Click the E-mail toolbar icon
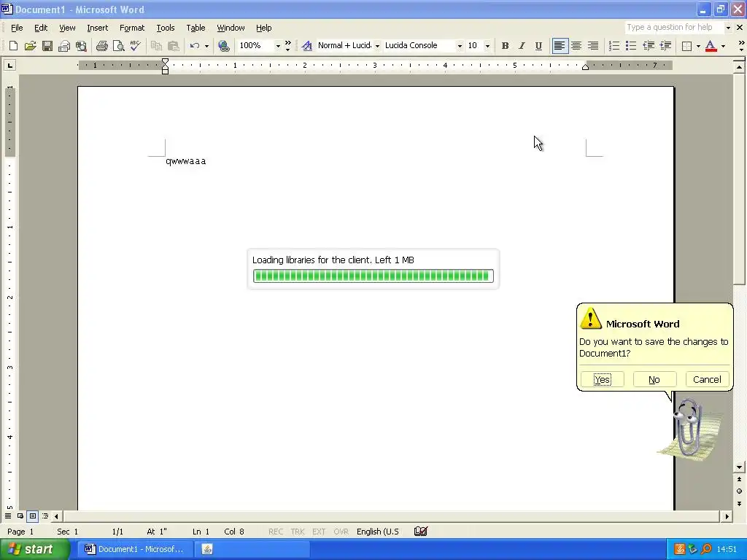This screenshot has height=560, width=747. [64, 46]
